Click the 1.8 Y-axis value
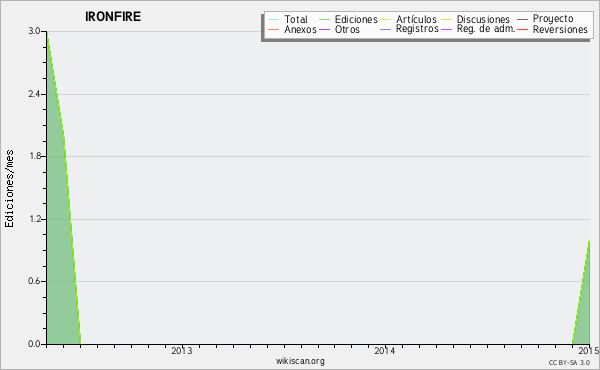Image resolution: width=600 pixels, height=370 pixels. point(34,156)
